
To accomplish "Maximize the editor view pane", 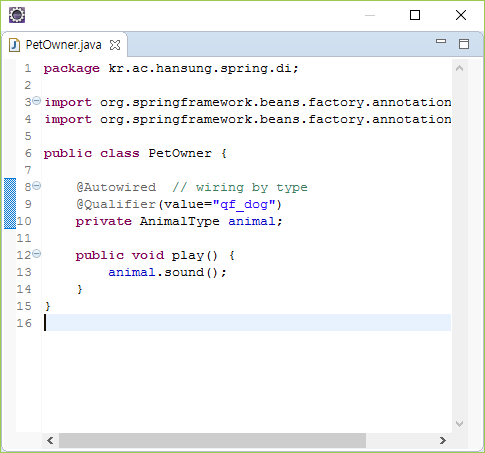I will [x=464, y=44].
